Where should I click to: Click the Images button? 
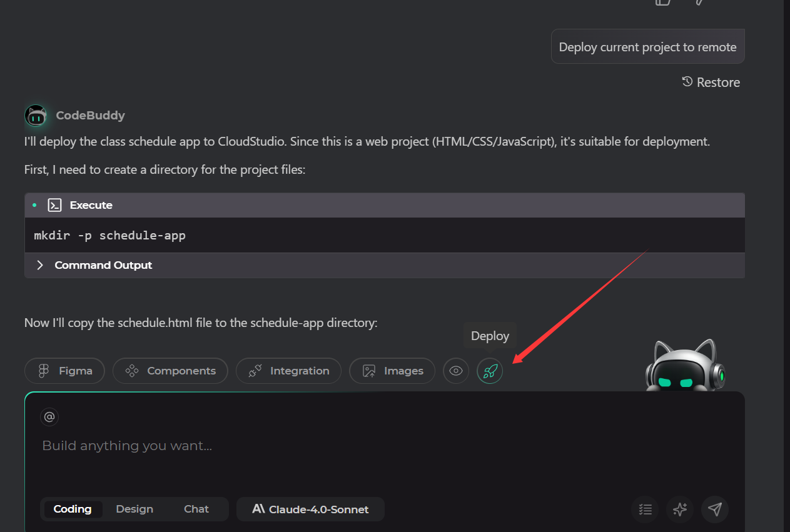coord(392,371)
